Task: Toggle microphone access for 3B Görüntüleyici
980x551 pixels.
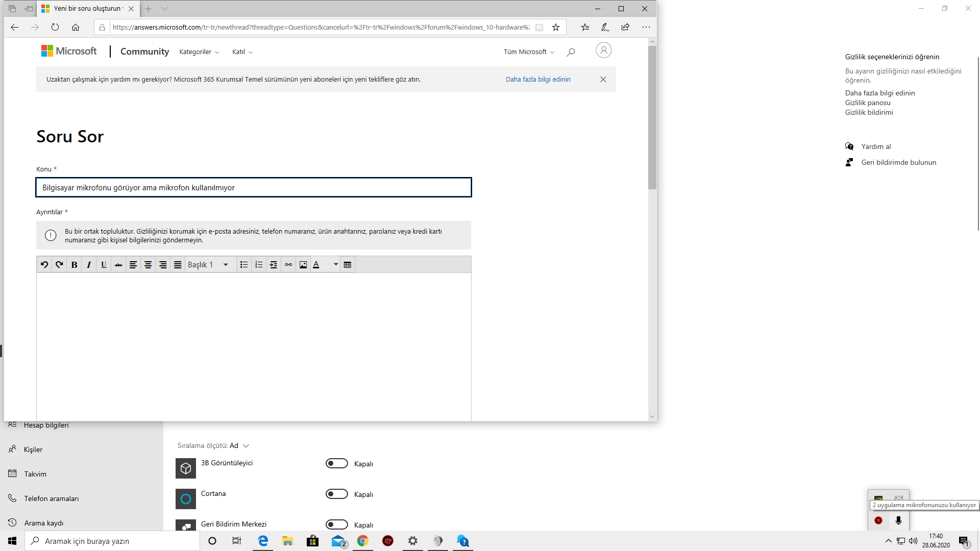Action: coord(337,463)
